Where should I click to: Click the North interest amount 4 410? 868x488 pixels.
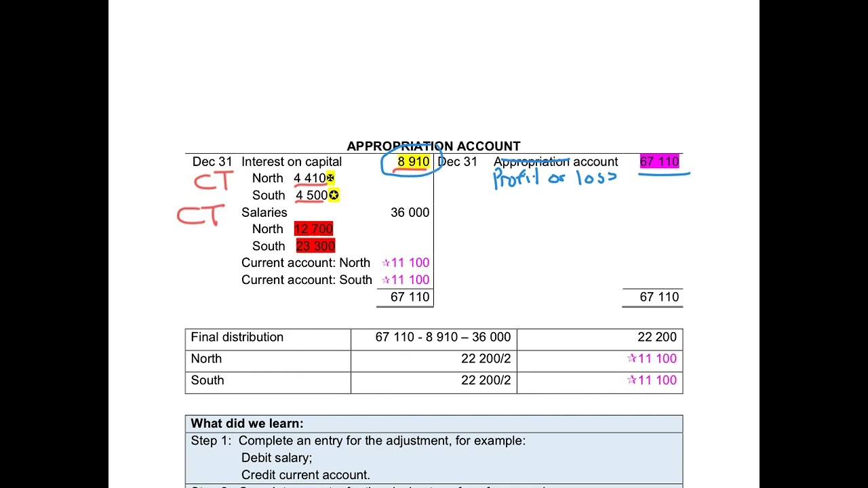tap(310, 178)
